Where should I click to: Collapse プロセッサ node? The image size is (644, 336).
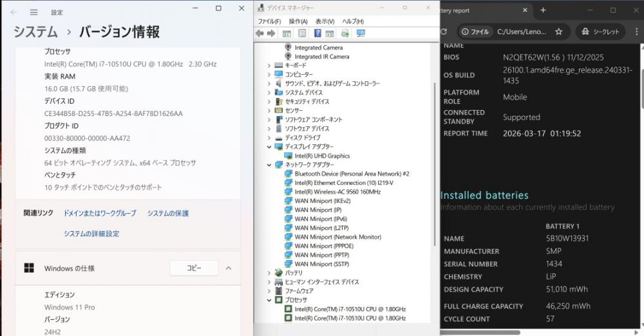269,300
